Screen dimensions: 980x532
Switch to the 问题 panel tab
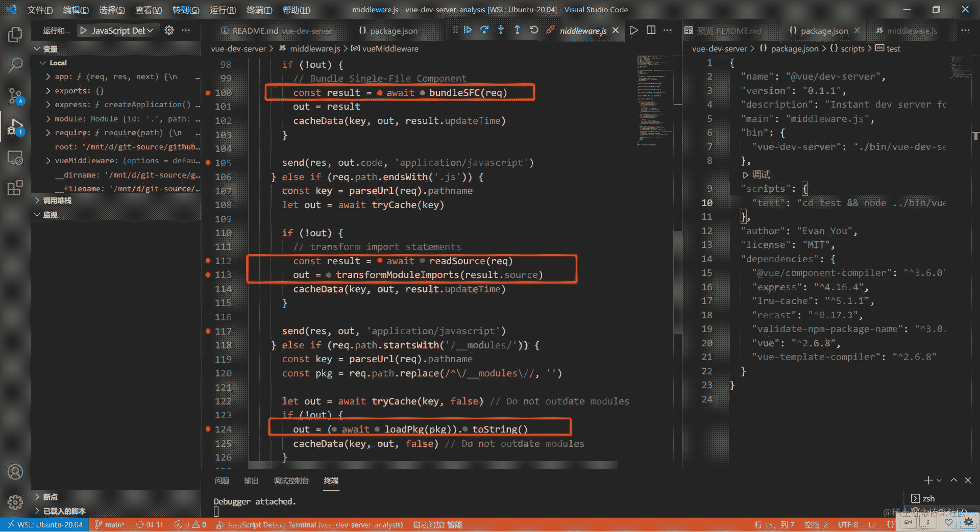click(x=222, y=480)
